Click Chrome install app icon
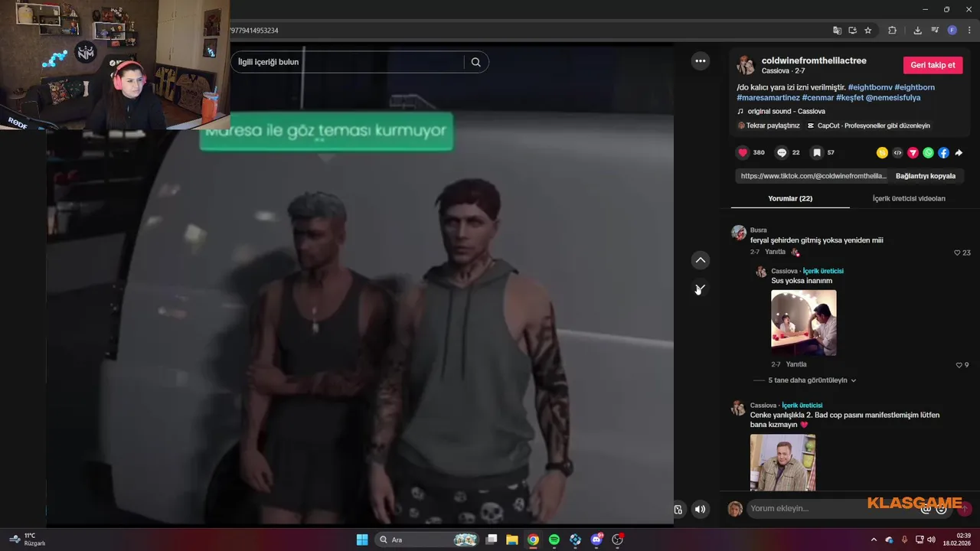The height and width of the screenshot is (551, 980). coord(853,31)
